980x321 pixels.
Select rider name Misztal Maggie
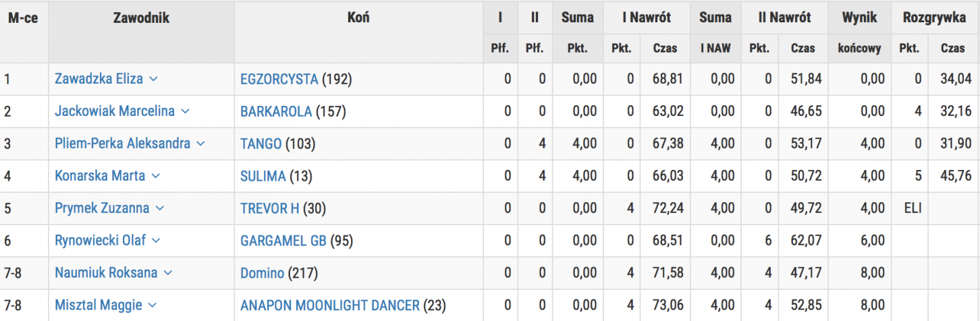pyautogui.click(x=99, y=305)
